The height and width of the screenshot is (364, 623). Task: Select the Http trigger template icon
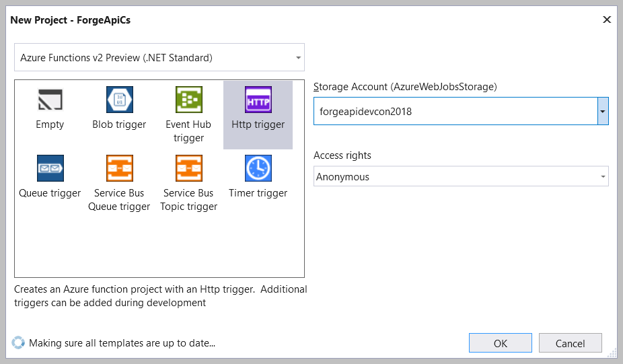[258, 100]
